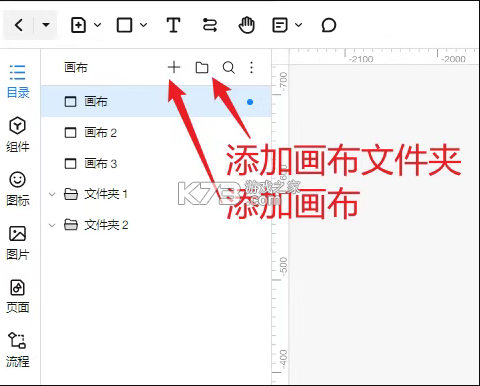Open add page tool dropdown arrow
Viewport: 480px width, 386px height.
tap(97, 25)
